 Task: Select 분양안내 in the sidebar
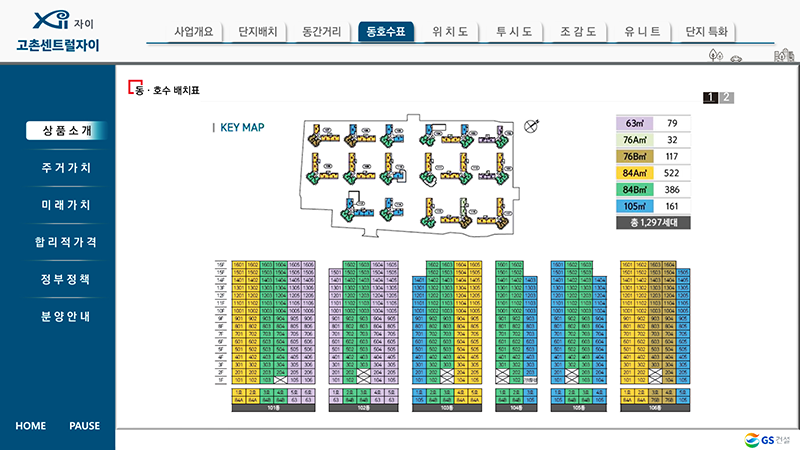(66, 316)
